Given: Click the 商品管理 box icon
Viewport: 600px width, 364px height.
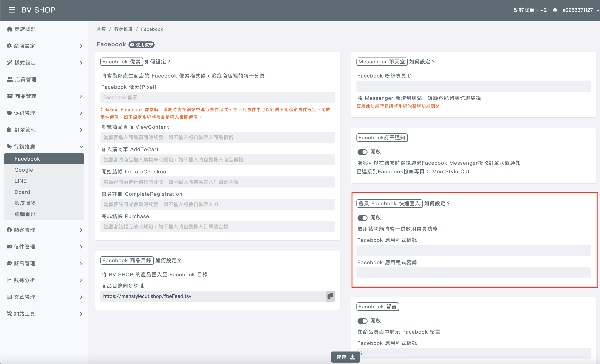Looking at the screenshot, I should click(x=10, y=96).
